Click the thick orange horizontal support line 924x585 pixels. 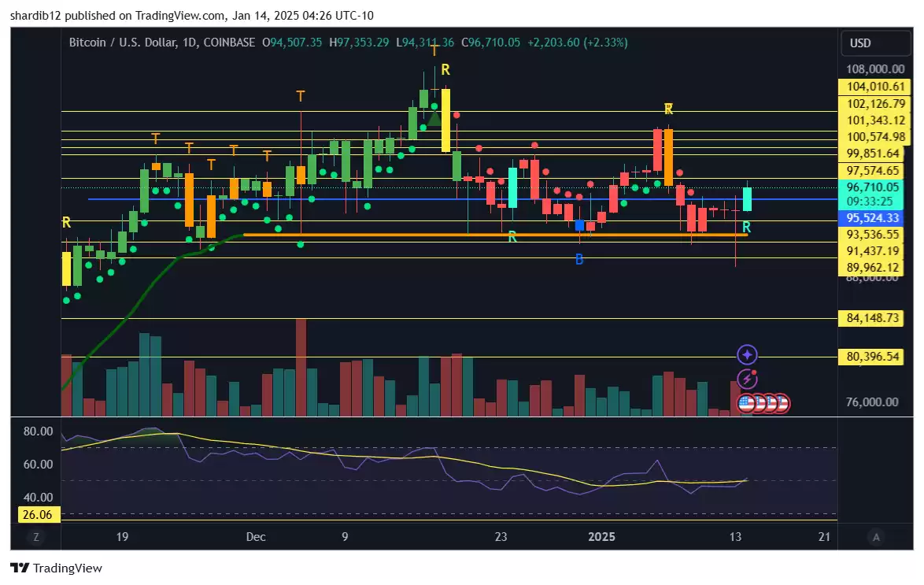click(495, 235)
